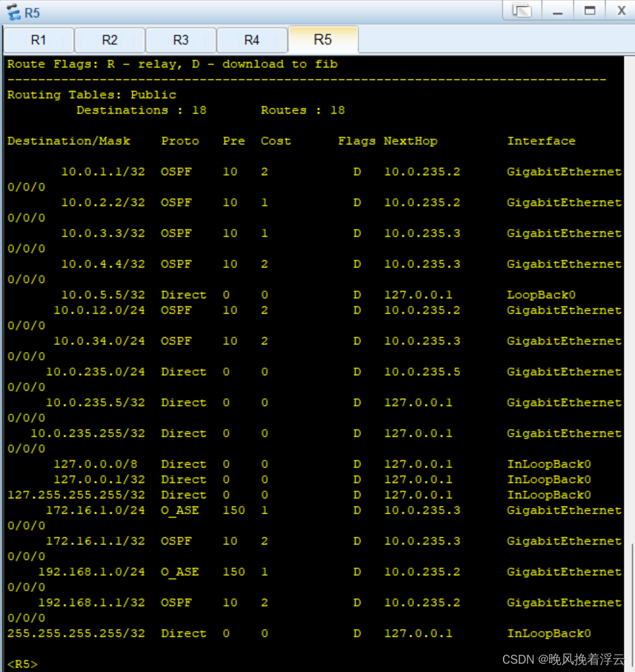Click destination 10.0.2.2/32
635x672 pixels.
point(103,202)
